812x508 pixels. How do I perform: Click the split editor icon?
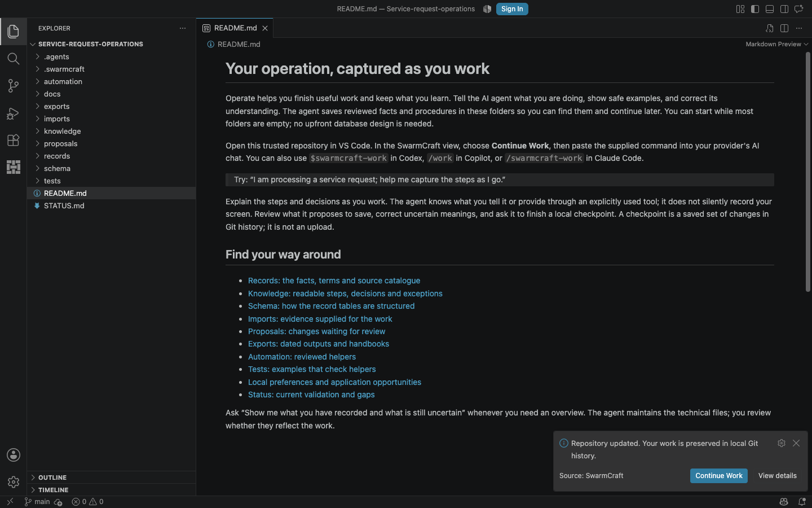784,28
